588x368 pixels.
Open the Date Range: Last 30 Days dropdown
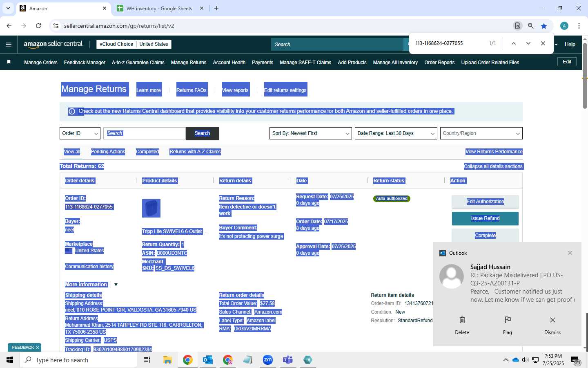(x=396, y=133)
